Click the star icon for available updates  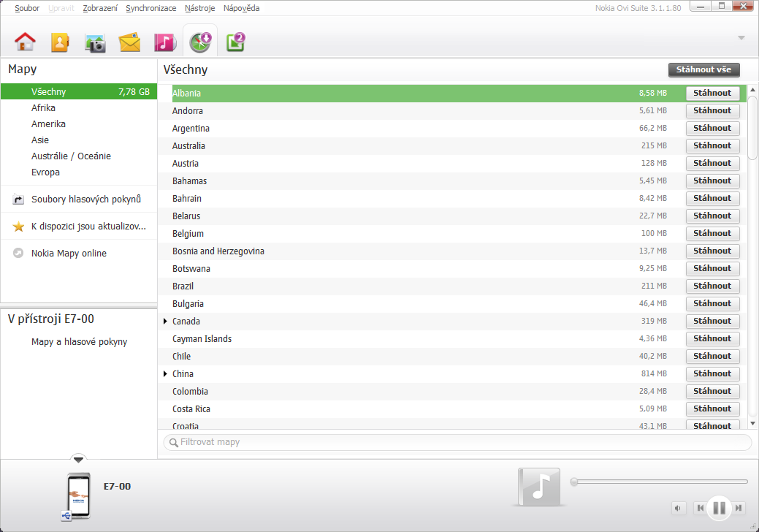(x=18, y=226)
